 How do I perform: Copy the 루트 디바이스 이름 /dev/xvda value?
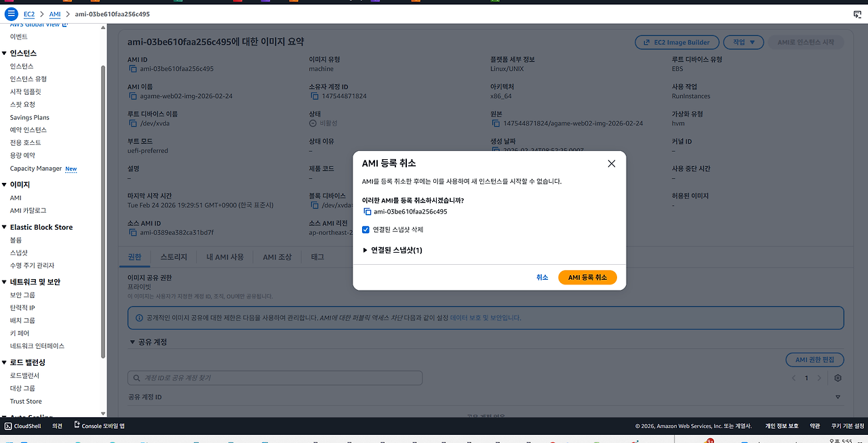point(132,124)
